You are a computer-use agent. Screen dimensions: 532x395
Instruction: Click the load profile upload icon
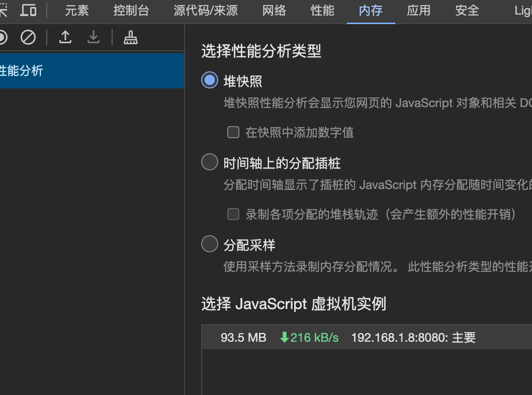65,37
